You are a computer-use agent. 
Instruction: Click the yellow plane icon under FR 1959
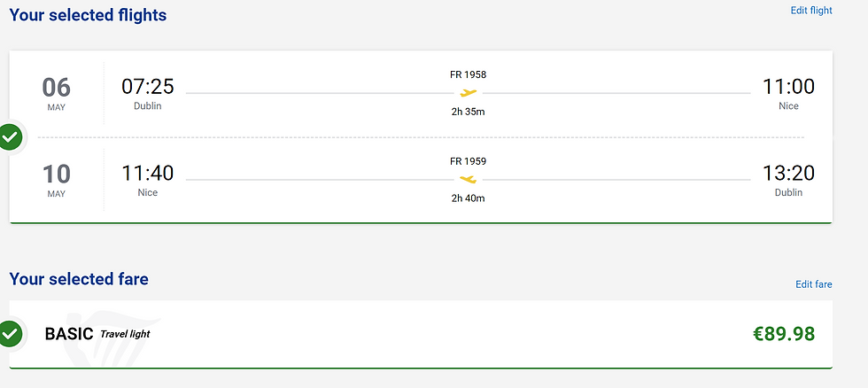pyautogui.click(x=468, y=179)
